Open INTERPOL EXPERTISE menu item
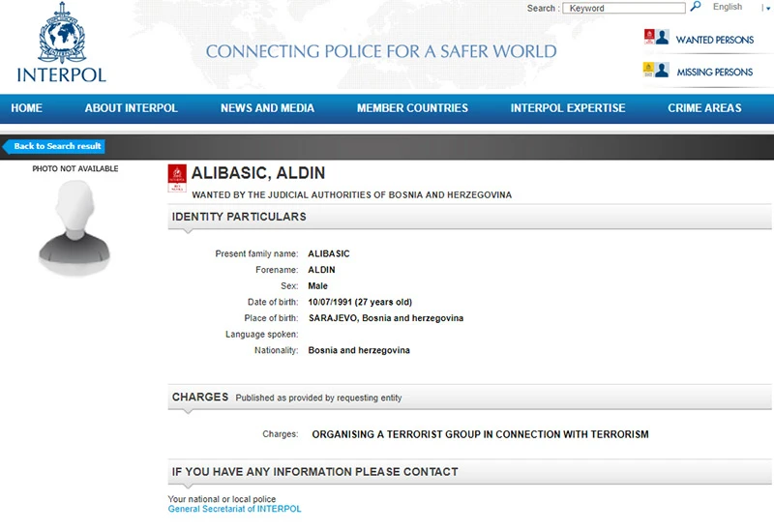Image resolution: width=774 pixels, height=532 pixels. click(568, 108)
